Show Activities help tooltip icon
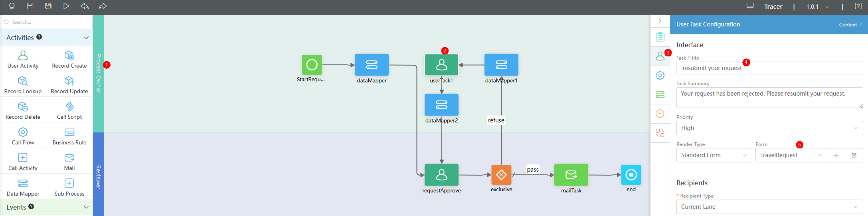The width and height of the screenshot is (868, 216). pyautogui.click(x=39, y=37)
